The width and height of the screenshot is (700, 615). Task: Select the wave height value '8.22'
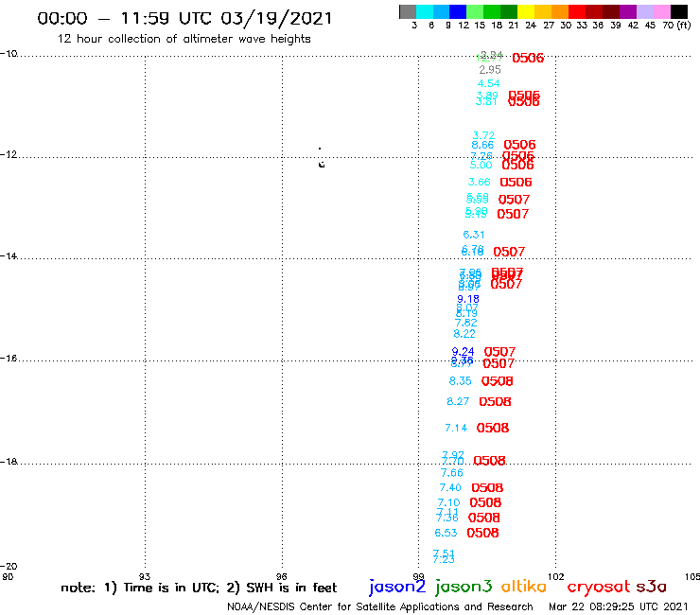pos(464,334)
